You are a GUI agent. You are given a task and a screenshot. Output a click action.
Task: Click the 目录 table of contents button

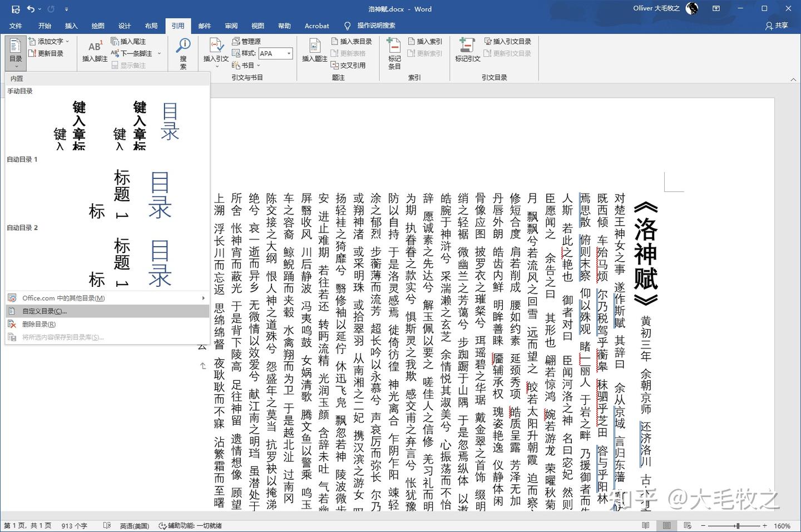pyautogui.click(x=16, y=53)
